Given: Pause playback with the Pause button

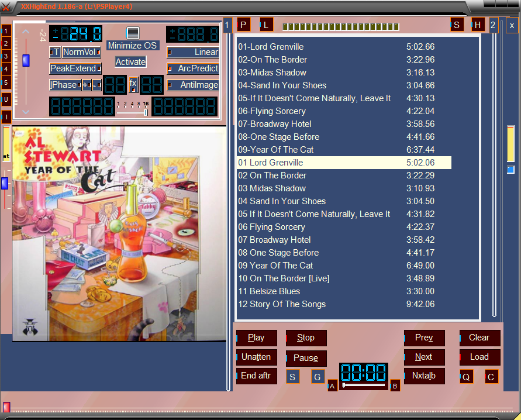Looking at the screenshot, I should pos(306,358).
